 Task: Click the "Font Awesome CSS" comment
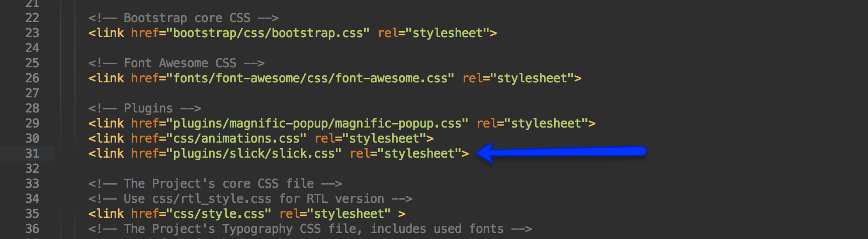(x=177, y=63)
